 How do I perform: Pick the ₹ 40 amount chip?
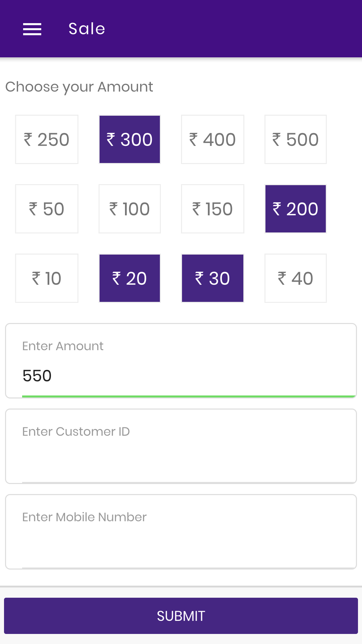295,278
